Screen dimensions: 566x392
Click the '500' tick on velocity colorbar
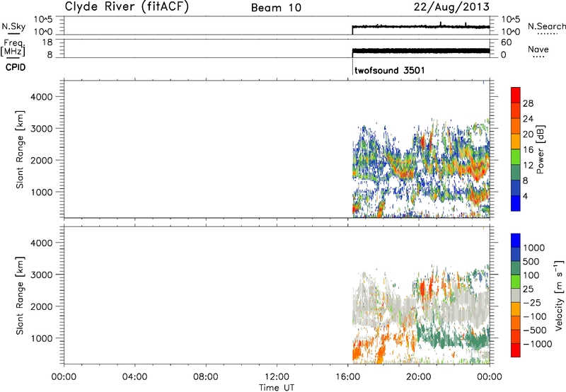click(531, 262)
